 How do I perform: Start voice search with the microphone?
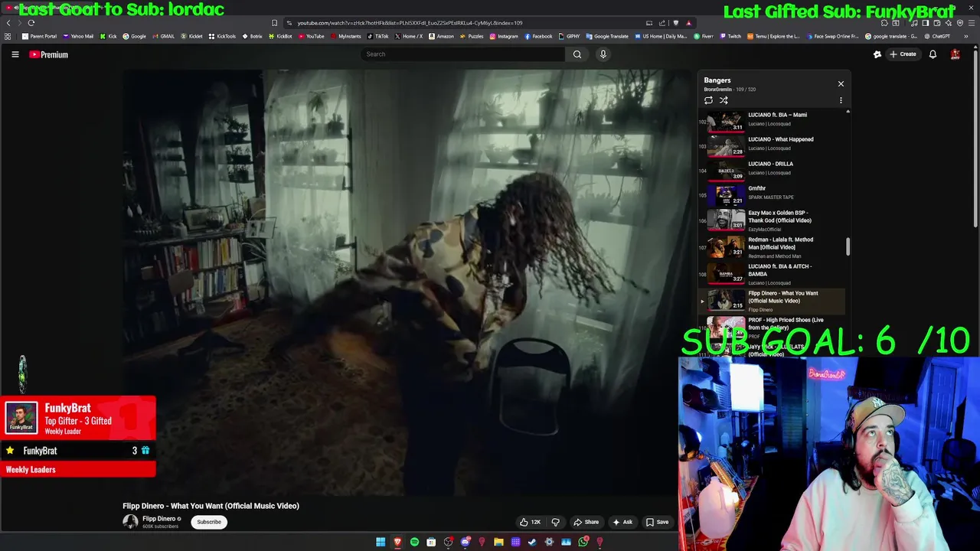click(x=603, y=54)
